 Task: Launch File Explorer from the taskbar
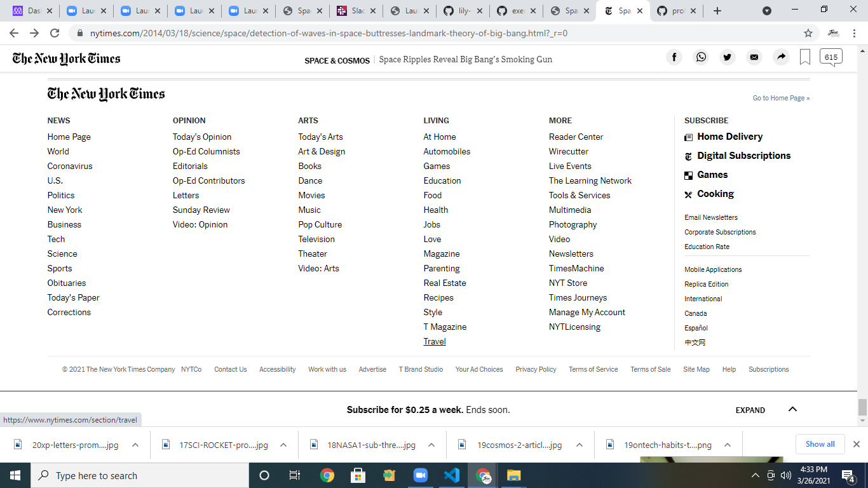[x=513, y=475]
